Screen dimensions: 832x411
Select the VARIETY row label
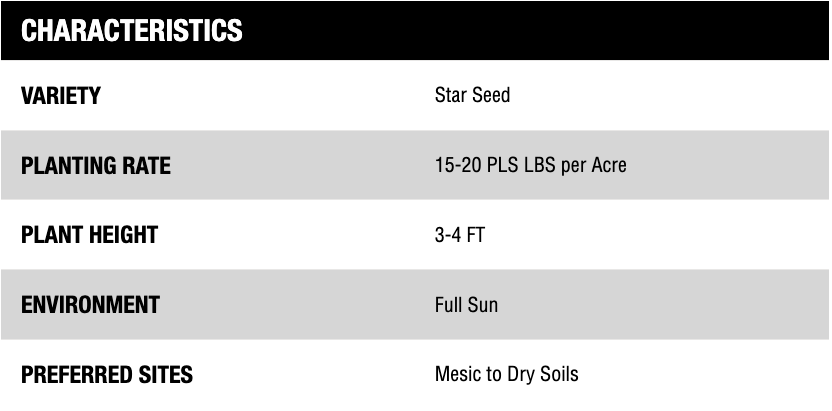(61, 96)
